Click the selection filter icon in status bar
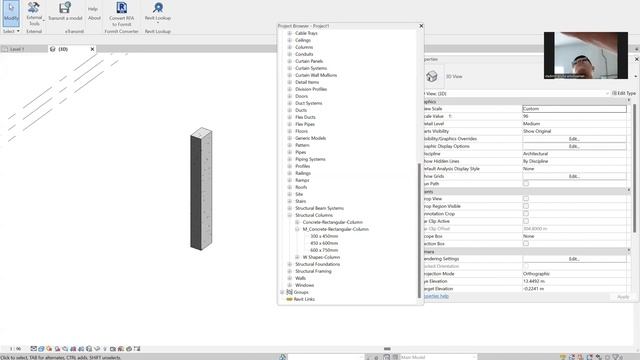 pyautogui.click(x=617, y=357)
